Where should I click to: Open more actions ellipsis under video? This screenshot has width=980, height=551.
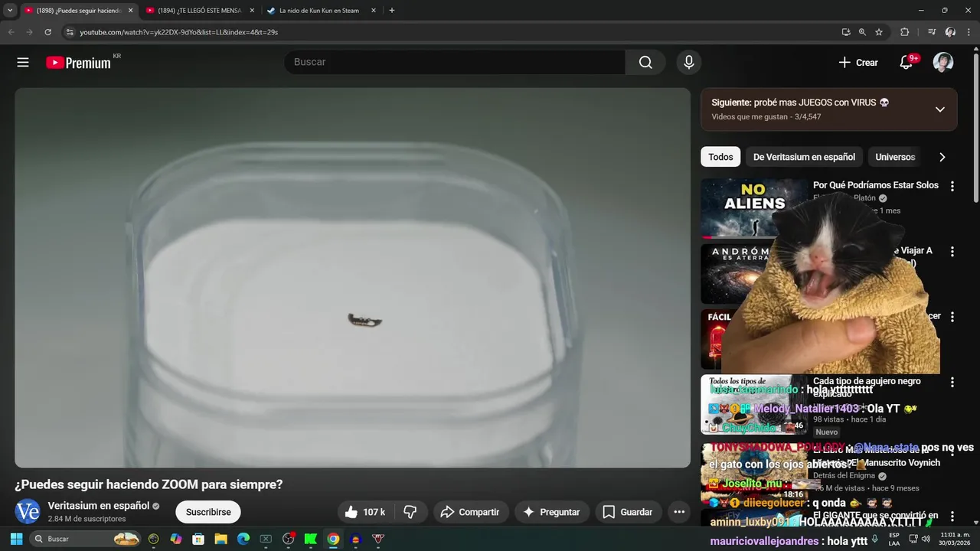[x=679, y=512]
